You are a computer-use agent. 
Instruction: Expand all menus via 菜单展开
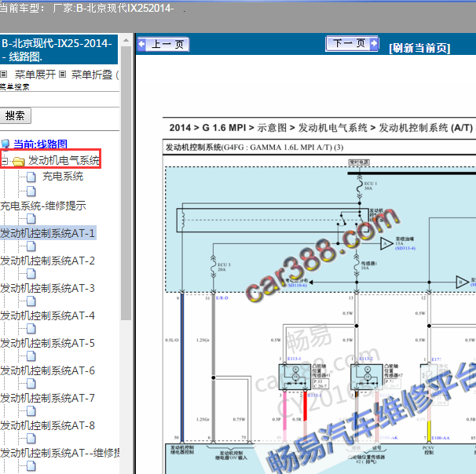35,75
